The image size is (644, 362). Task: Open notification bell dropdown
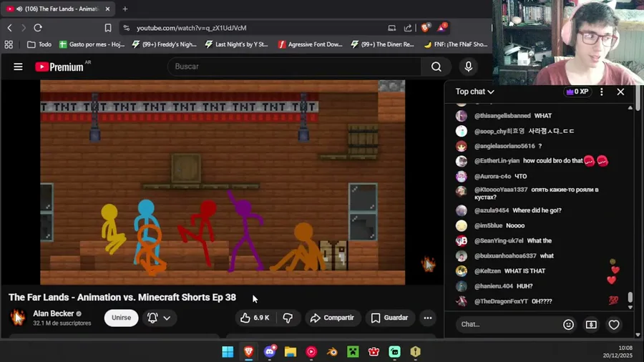(160, 318)
